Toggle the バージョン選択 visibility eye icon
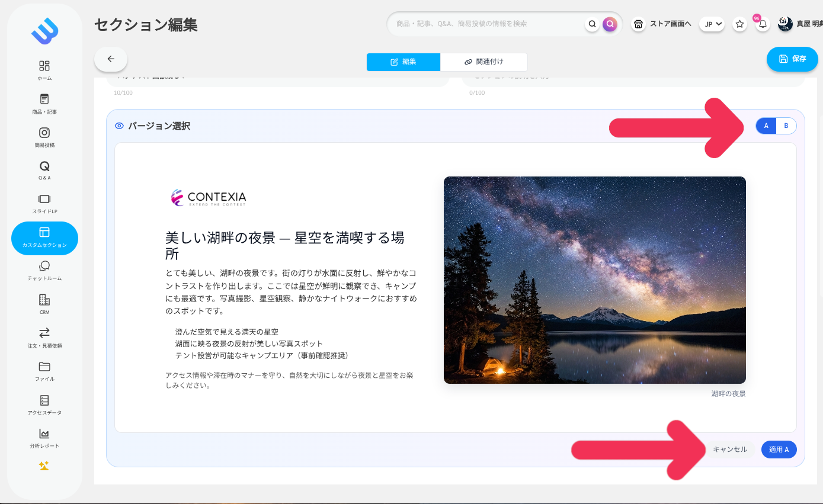Image resolution: width=823 pixels, height=504 pixels. click(119, 126)
